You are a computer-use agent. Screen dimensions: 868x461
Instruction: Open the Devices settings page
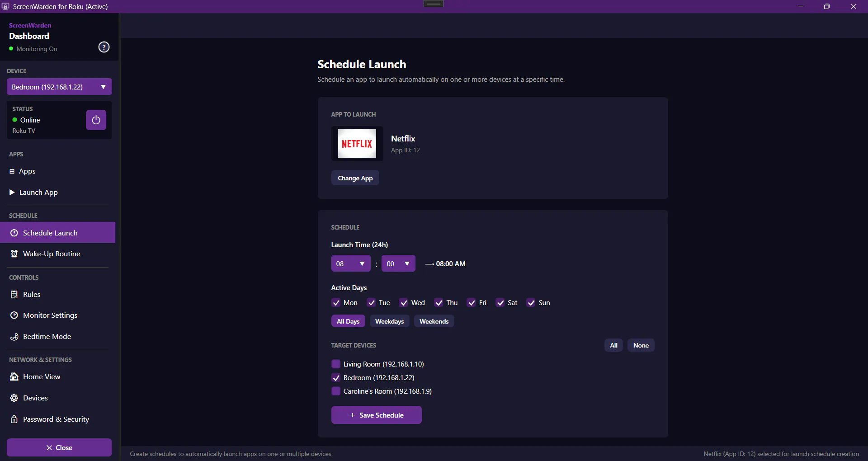pos(58,398)
